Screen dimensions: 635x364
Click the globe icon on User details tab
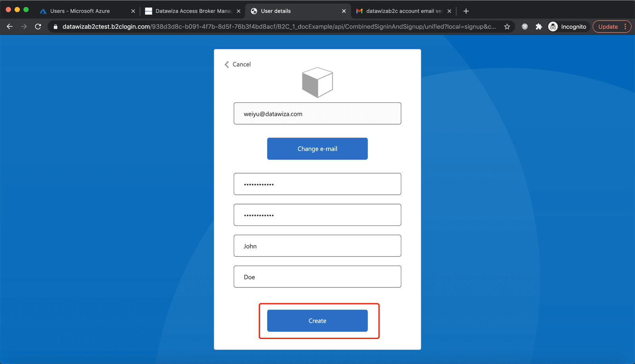click(254, 11)
